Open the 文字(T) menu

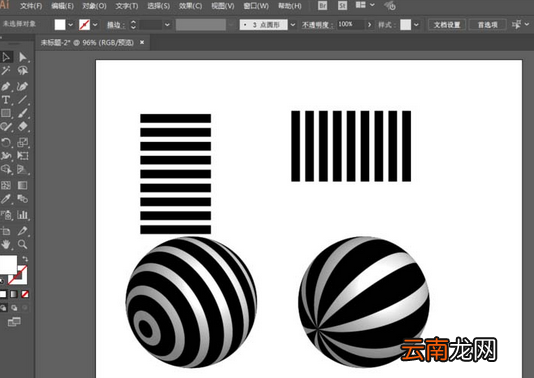(x=127, y=6)
